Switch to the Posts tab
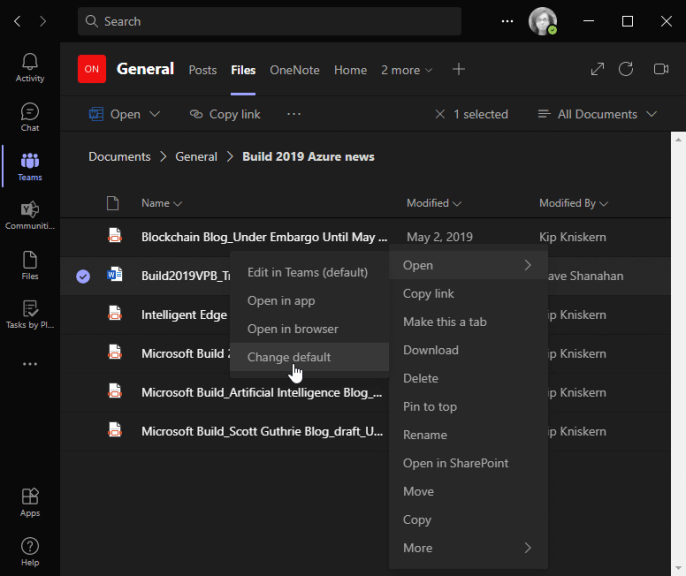 click(203, 70)
